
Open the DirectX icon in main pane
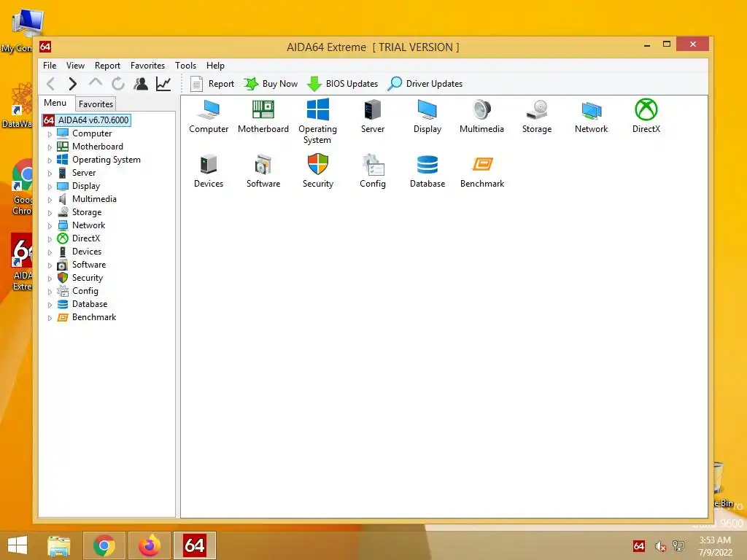tap(646, 116)
